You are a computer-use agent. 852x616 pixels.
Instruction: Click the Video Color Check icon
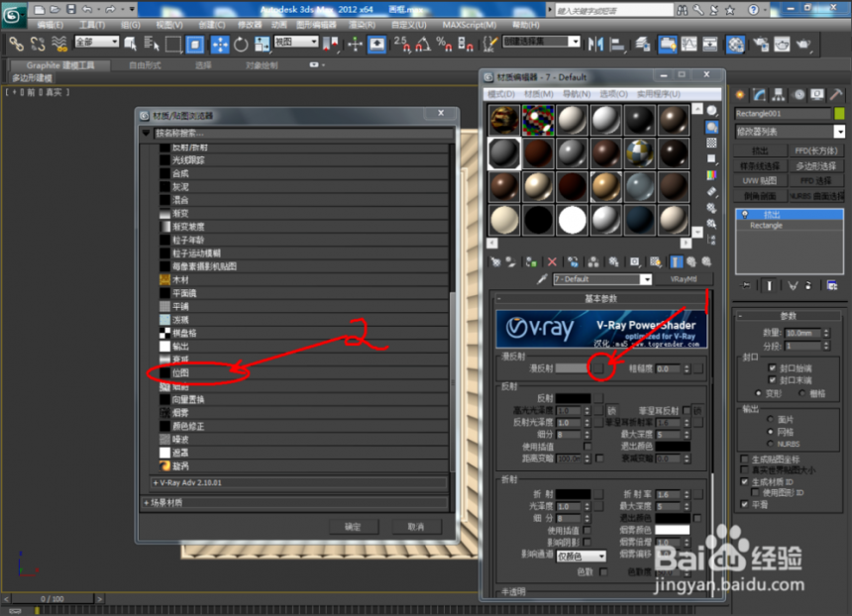click(x=711, y=175)
